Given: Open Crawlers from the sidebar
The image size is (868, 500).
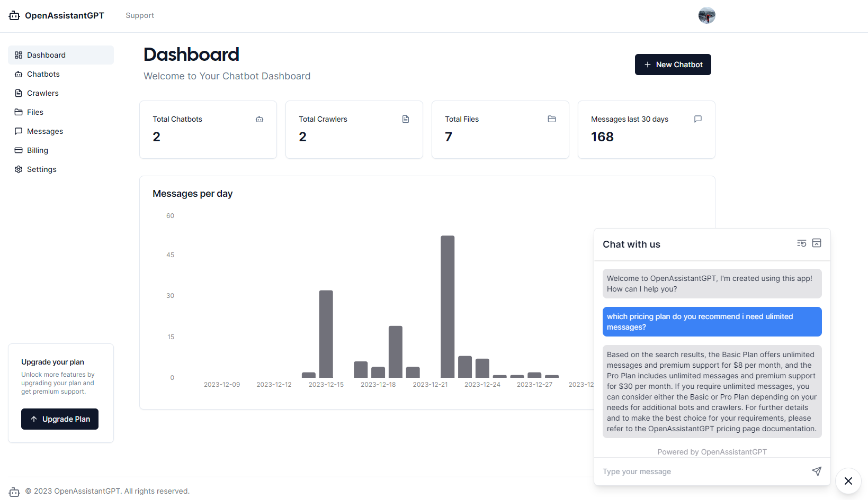Looking at the screenshot, I should [x=61, y=93].
